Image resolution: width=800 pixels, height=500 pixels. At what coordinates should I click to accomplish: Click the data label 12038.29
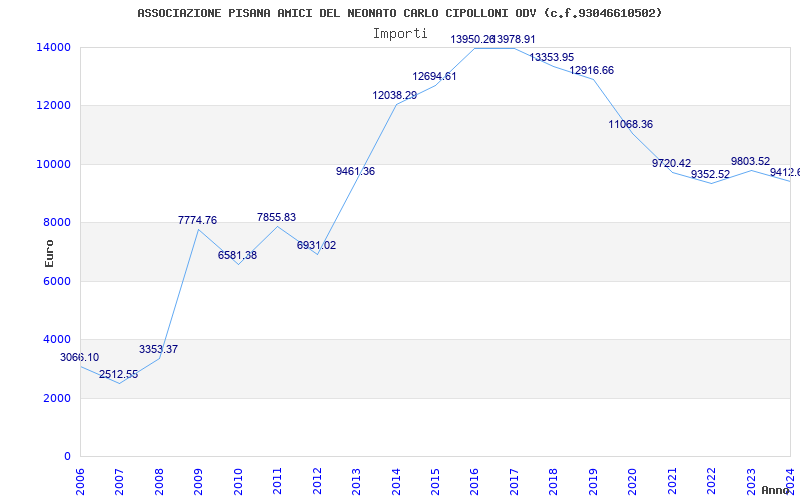coord(395,95)
